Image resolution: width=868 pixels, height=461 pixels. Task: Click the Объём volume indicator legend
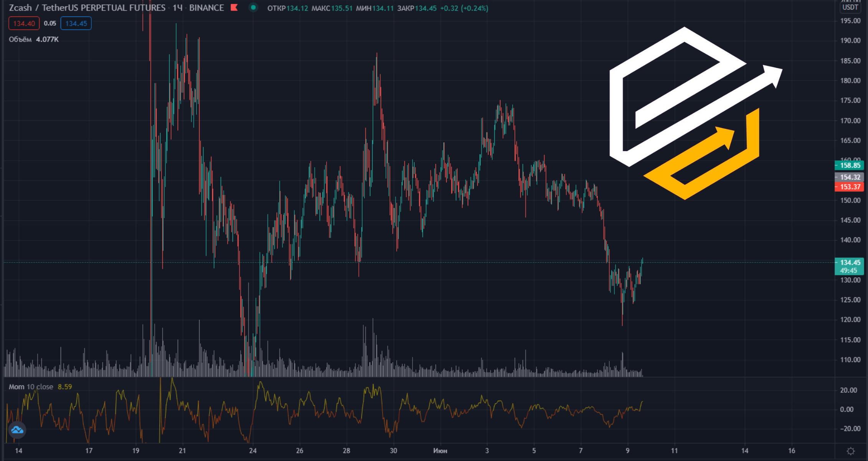click(x=20, y=40)
